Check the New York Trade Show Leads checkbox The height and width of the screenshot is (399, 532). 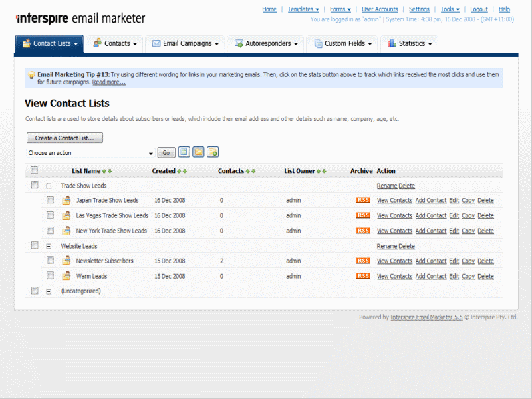point(51,230)
